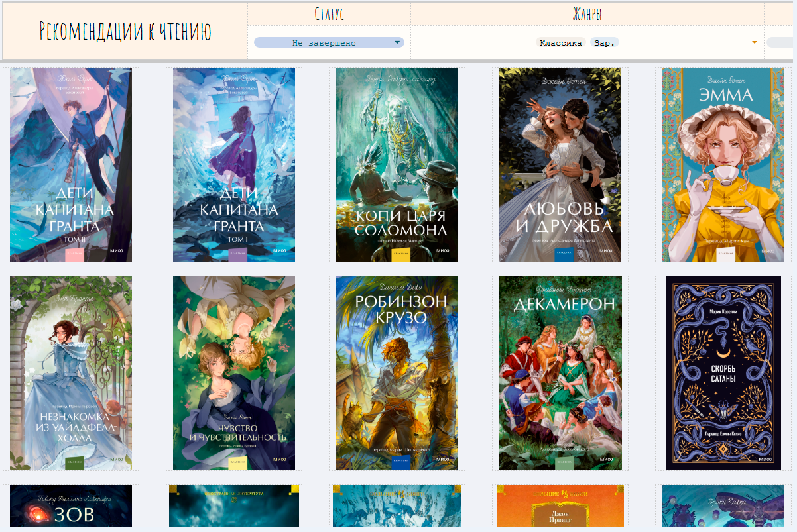Select the "Копи царя Соломона" book cover
Image resolution: width=797 pixels, height=532 pixels.
[x=397, y=165]
